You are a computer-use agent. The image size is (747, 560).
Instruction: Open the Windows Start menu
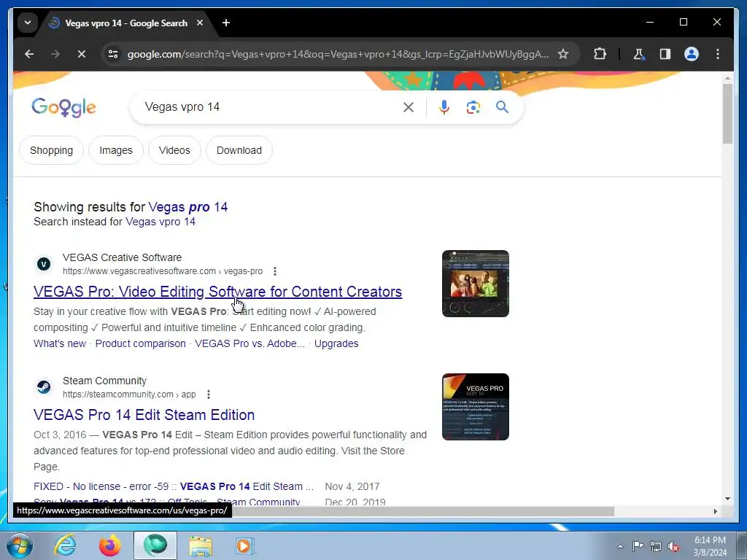coord(19,545)
